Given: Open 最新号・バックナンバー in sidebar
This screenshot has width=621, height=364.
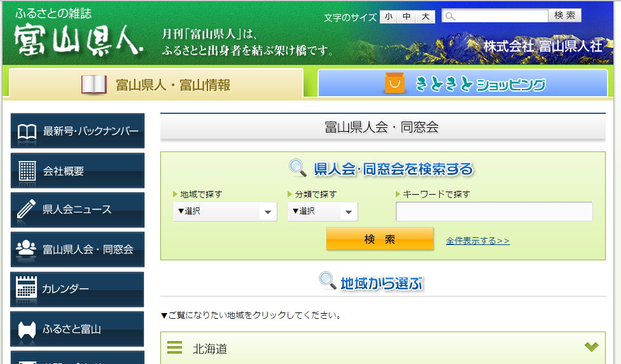Looking at the screenshot, I should pyautogui.click(x=78, y=130).
